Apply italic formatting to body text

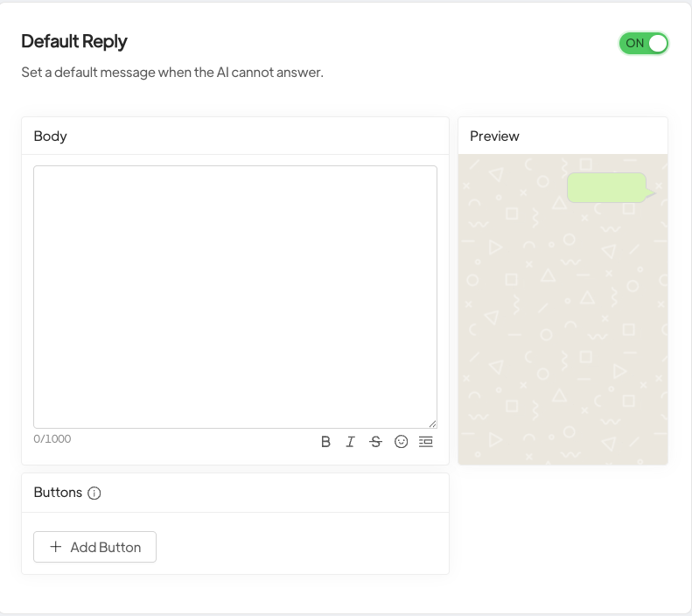350,442
